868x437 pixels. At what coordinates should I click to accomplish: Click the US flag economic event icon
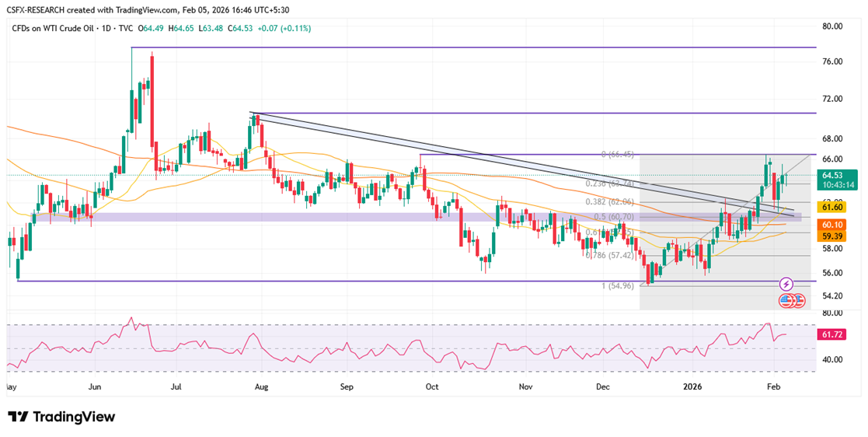pyautogui.click(x=787, y=299)
